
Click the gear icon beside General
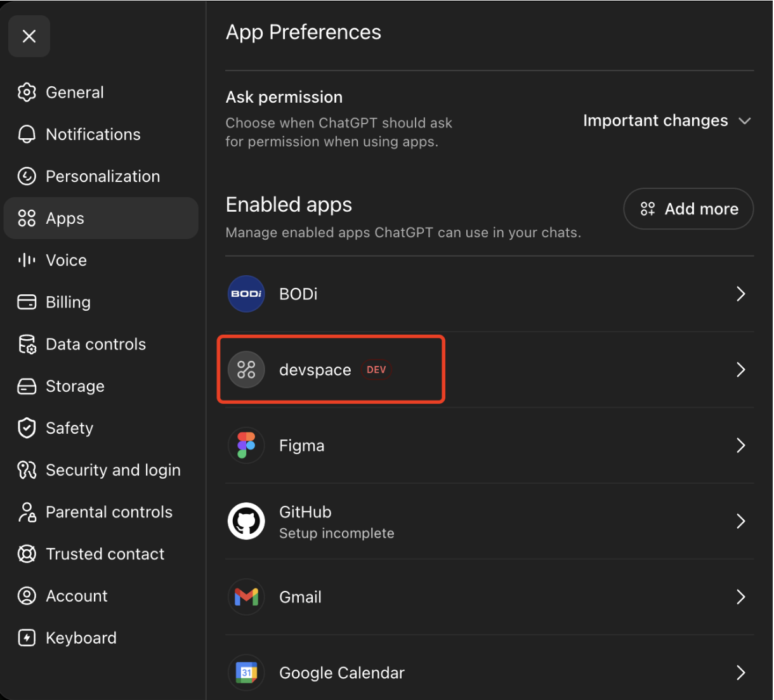coord(27,93)
